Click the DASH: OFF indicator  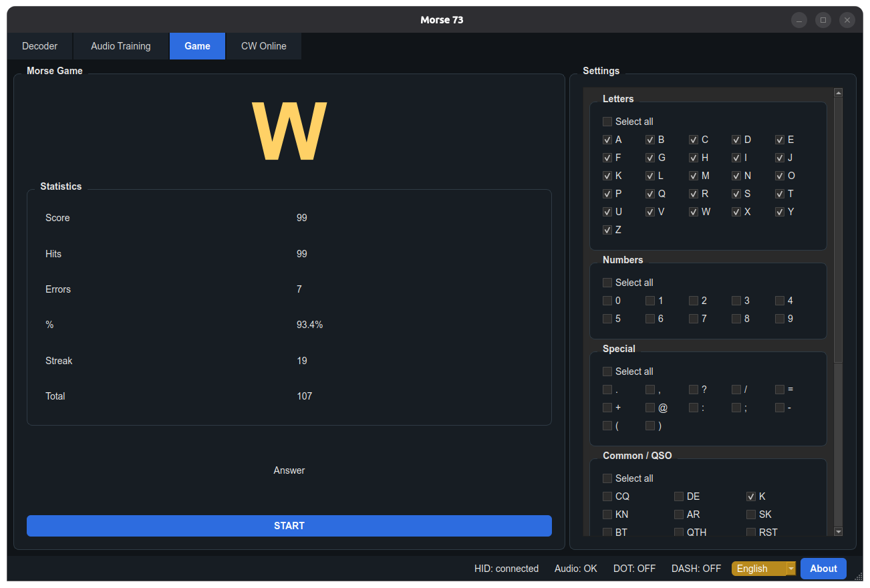coord(696,569)
